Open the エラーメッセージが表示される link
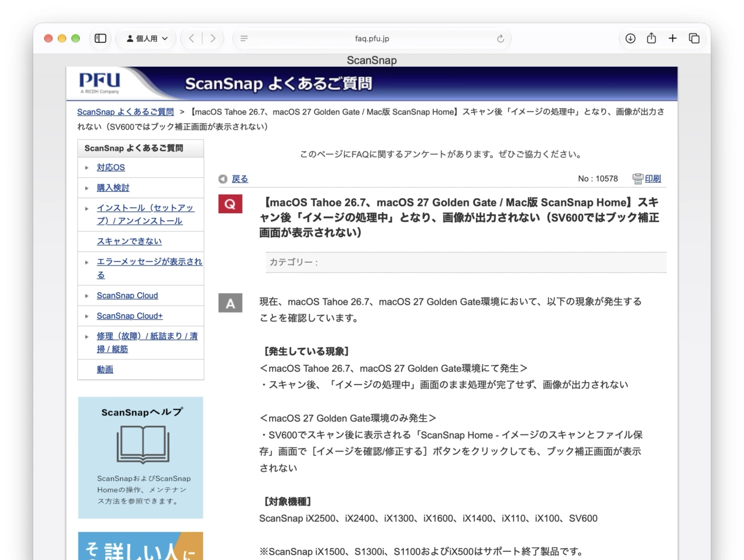Image resolution: width=744 pixels, height=560 pixels. click(149, 268)
